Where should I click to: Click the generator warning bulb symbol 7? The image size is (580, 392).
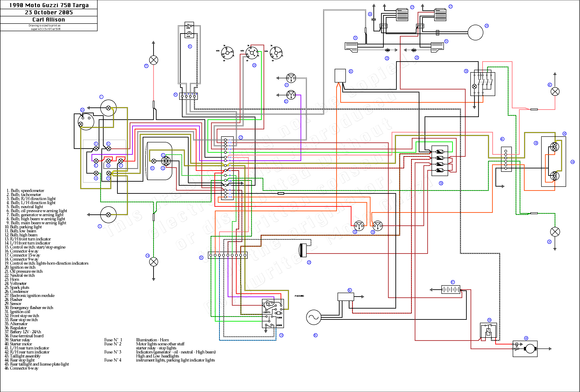[121, 161]
